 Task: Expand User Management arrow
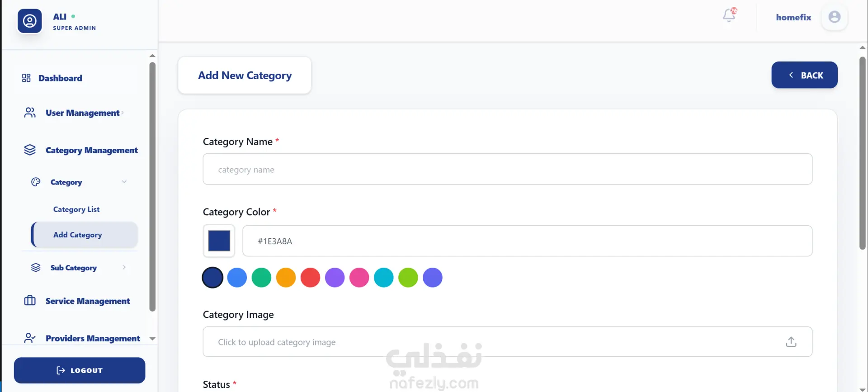point(123,113)
